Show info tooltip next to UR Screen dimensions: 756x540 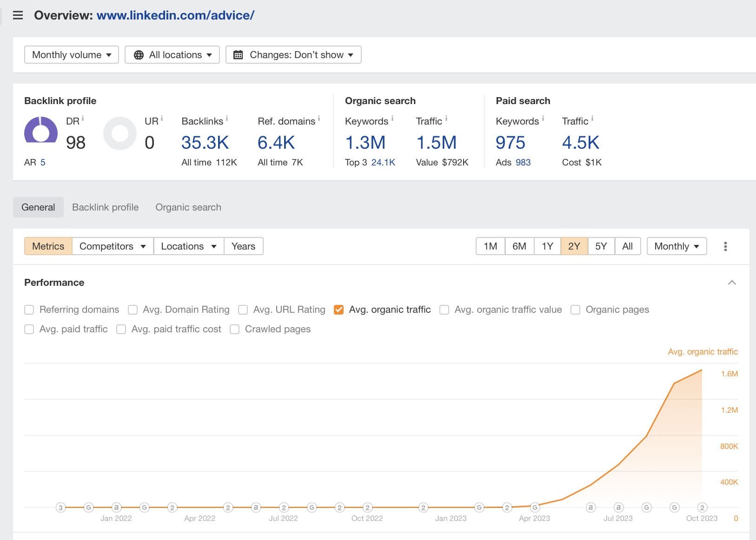[x=162, y=119]
